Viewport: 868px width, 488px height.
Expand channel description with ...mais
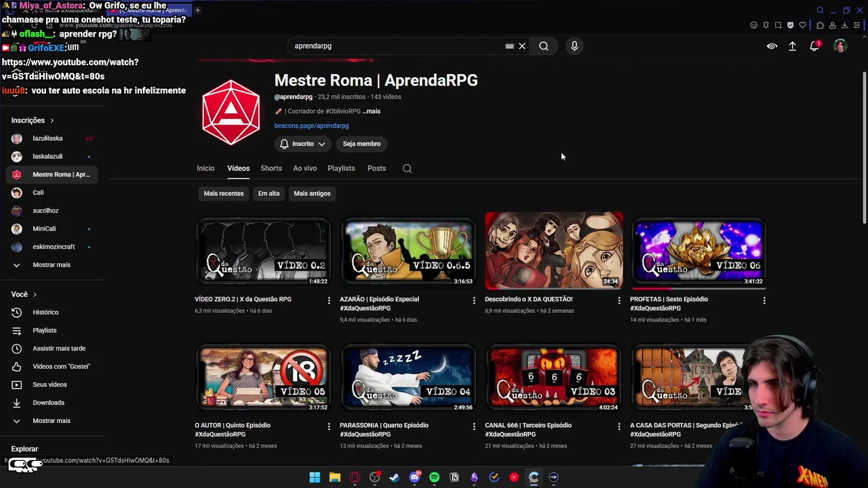(371, 111)
